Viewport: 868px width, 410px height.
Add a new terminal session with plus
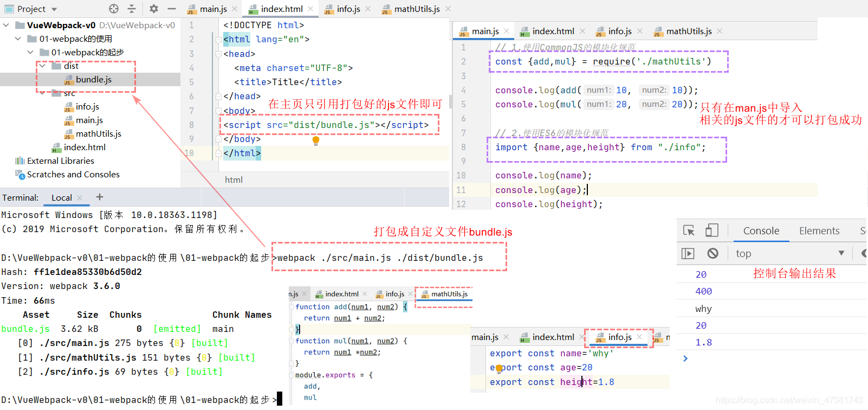coord(100,197)
